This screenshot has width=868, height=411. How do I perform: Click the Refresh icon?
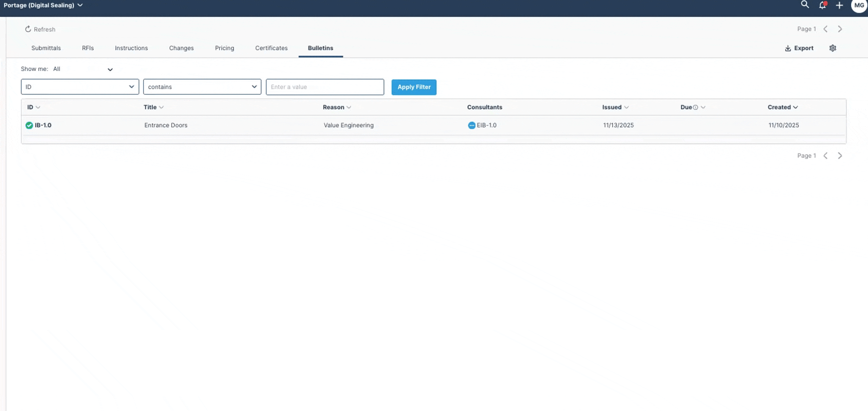pyautogui.click(x=28, y=29)
